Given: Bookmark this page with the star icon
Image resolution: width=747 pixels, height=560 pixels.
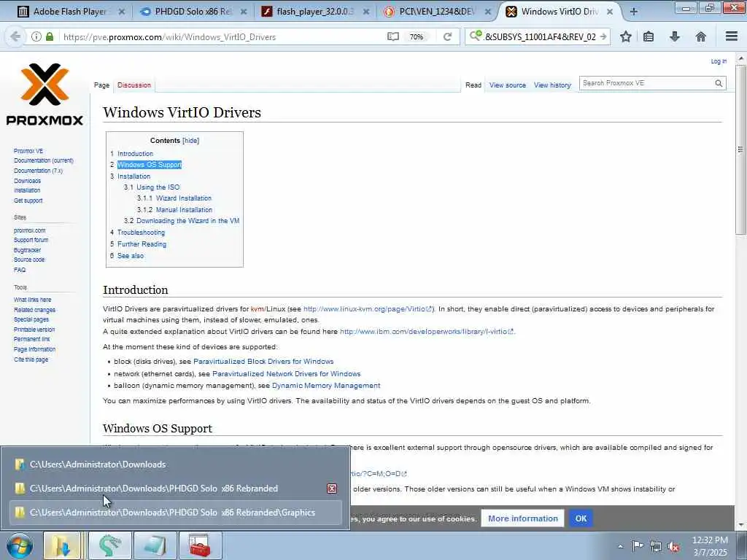Looking at the screenshot, I should pyautogui.click(x=625, y=36).
